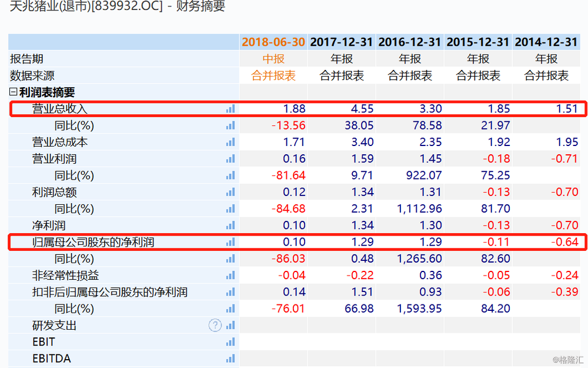Viewport: 588px width, 368px height.
Task: Click the orange 中报 report type
Action: 273,59
